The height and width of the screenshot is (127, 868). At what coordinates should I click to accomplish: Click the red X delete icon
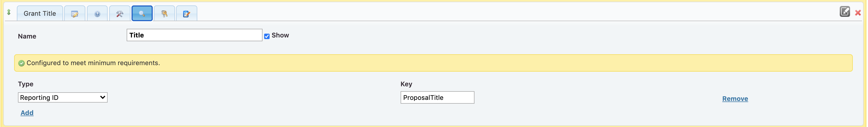[858, 13]
